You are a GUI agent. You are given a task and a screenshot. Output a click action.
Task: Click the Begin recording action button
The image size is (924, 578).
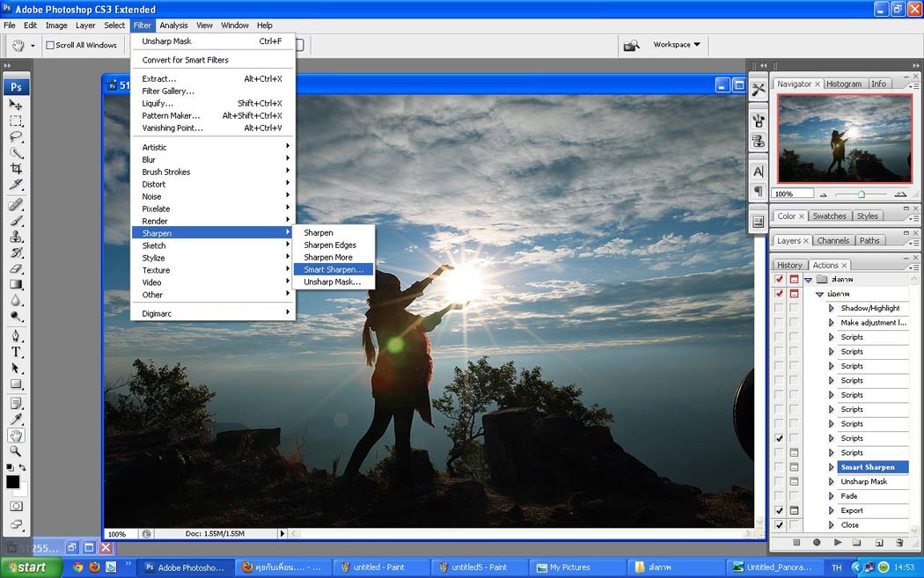coord(817,543)
